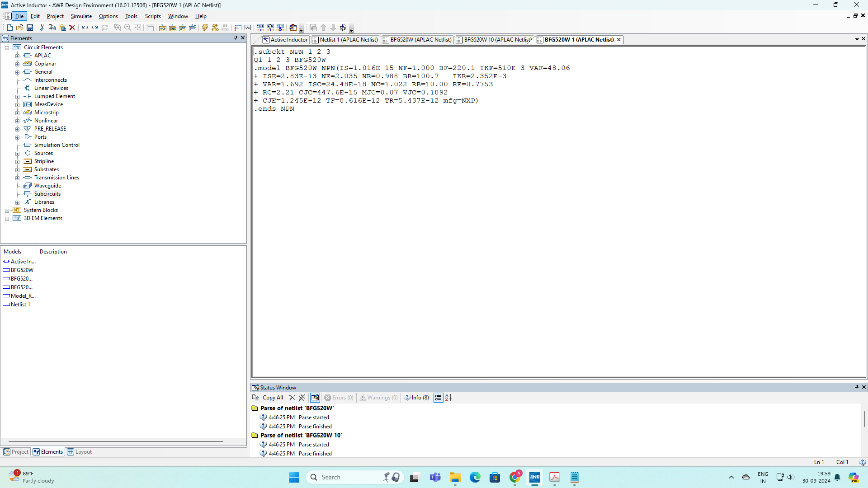Screen dimensions: 868x488
Task: Click the Cut scissors icon
Action: tap(42, 28)
